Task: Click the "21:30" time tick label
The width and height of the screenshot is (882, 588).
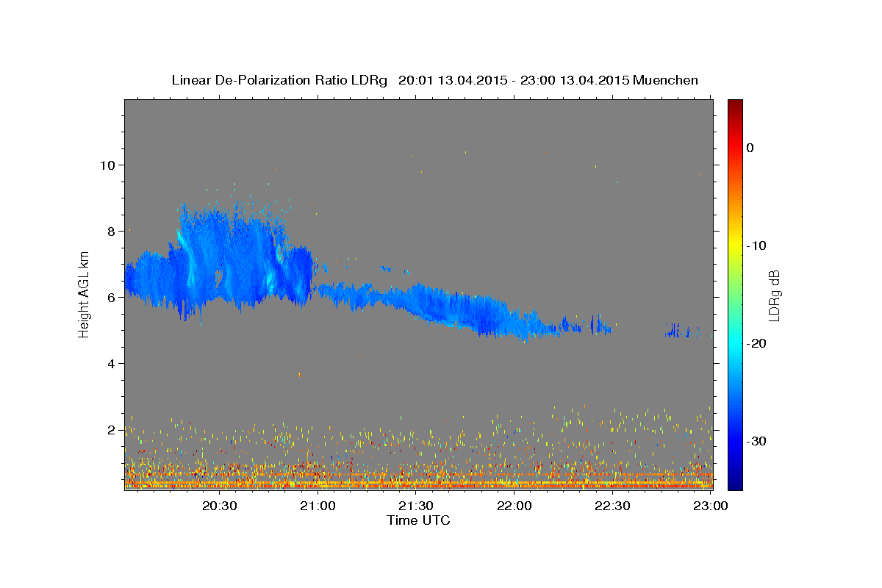Action: pos(417,506)
